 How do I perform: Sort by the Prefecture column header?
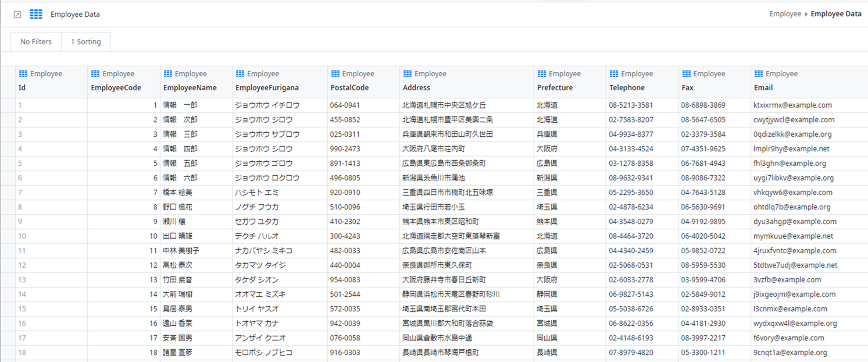pyautogui.click(x=555, y=88)
